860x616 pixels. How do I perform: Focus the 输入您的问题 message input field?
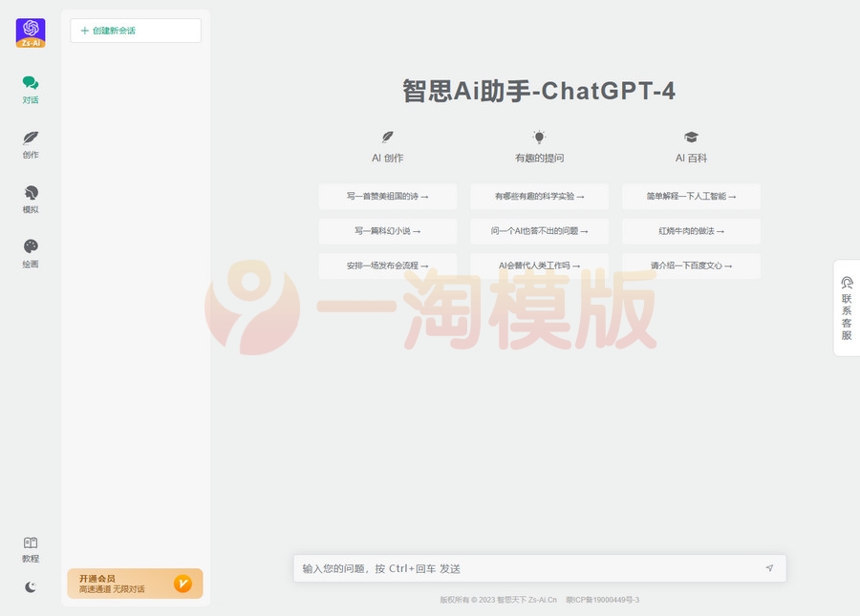click(x=540, y=568)
